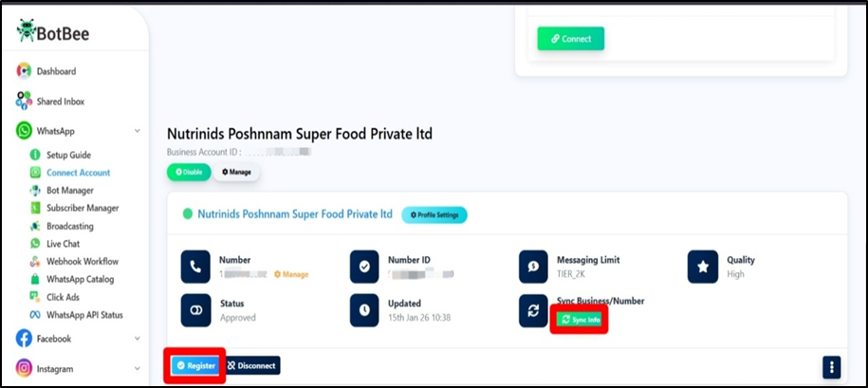
Task: Open the Webhook Workflow menu item
Action: point(82,262)
